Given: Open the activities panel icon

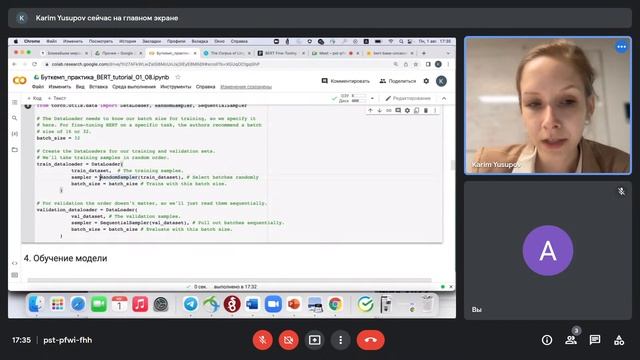Looking at the screenshot, I should click(619, 340).
